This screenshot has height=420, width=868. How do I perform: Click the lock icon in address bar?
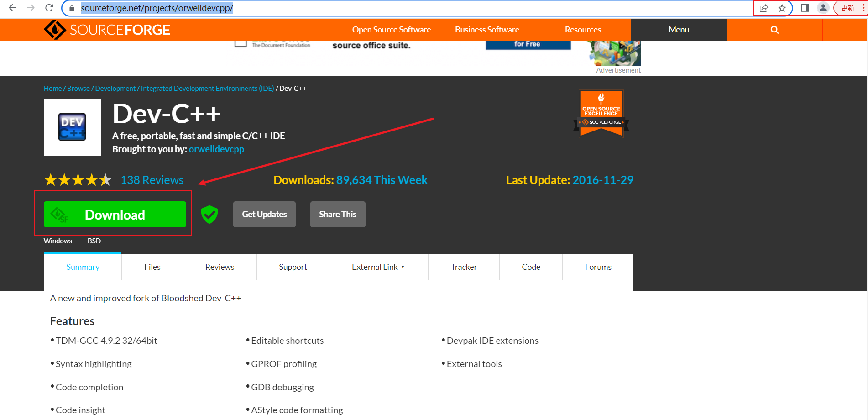(72, 8)
